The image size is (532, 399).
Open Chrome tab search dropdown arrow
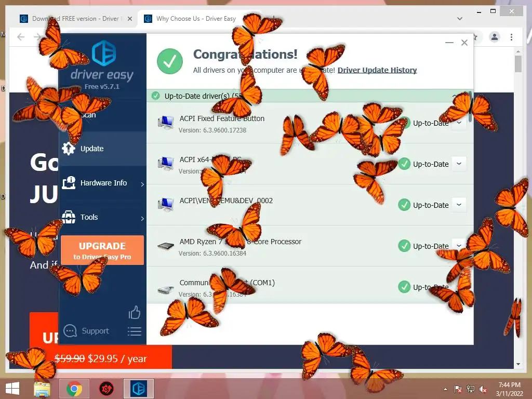tap(460, 19)
